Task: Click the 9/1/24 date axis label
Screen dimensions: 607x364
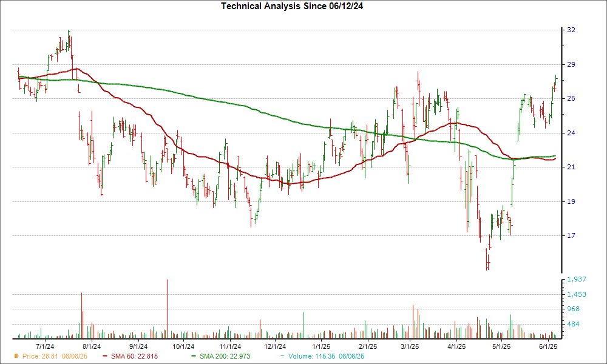Action: click(x=138, y=346)
